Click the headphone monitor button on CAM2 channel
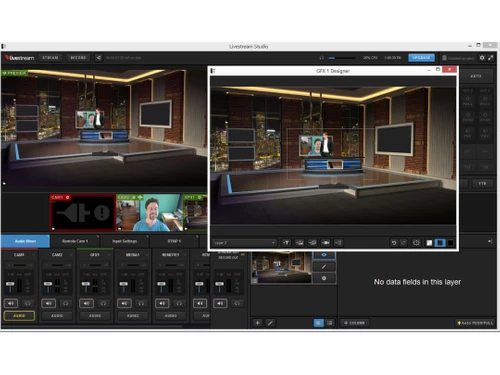Screen dimensions: 500x375 [66, 303]
